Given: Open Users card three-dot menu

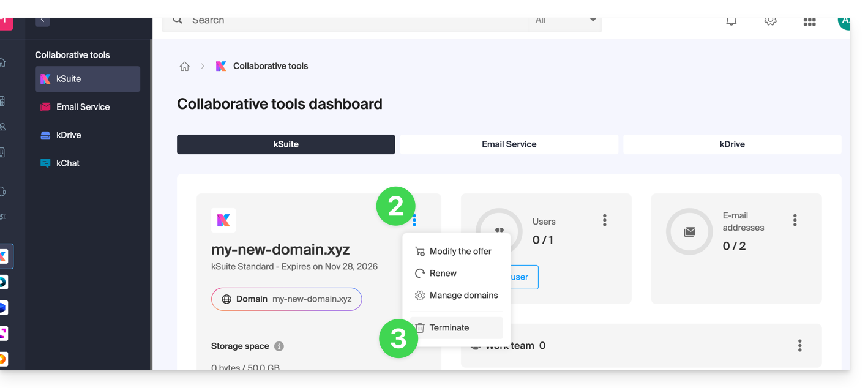Looking at the screenshot, I should (x=604, y=220).
